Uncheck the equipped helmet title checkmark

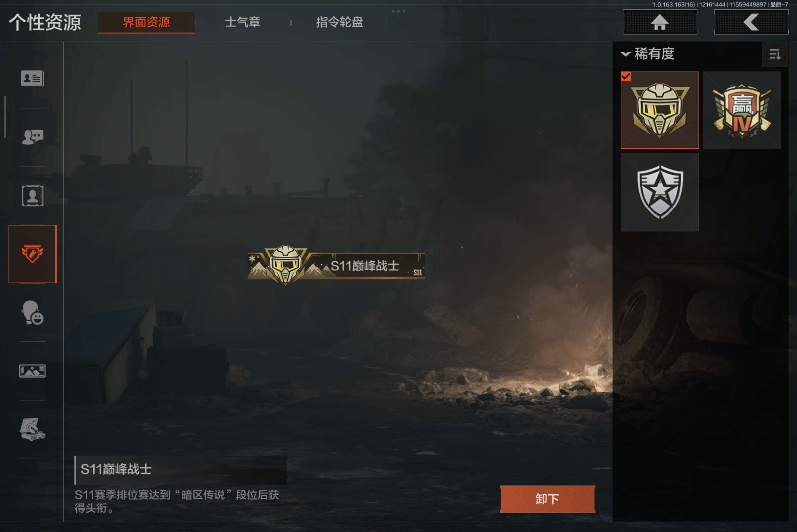(626, 77)
